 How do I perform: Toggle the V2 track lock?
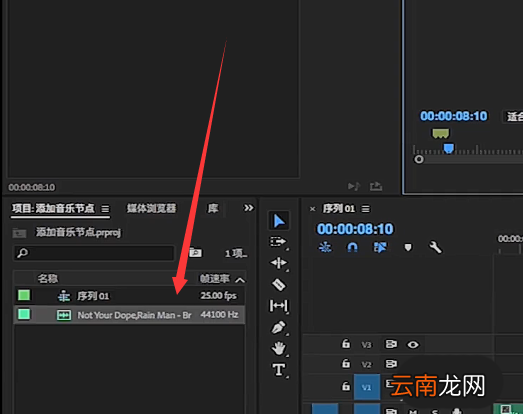pos(346,363)
